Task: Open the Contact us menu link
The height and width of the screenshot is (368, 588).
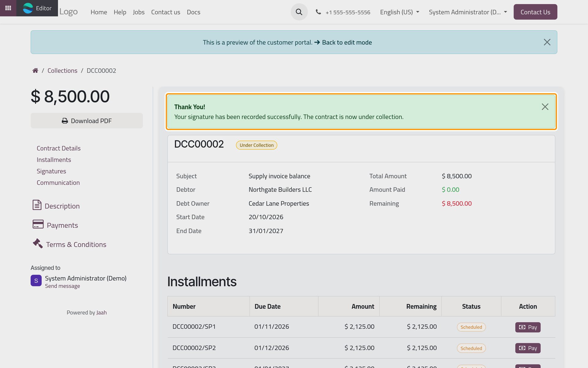Action: pos(165,12)
